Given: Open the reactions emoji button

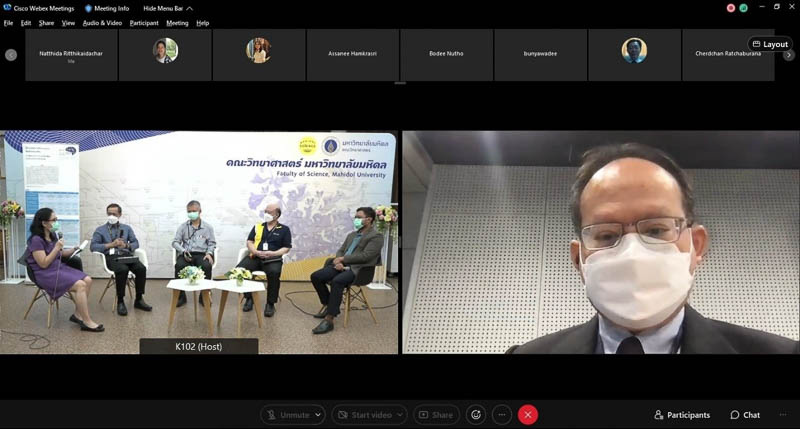Looking at the screenshot, I should tap(476, 414).
